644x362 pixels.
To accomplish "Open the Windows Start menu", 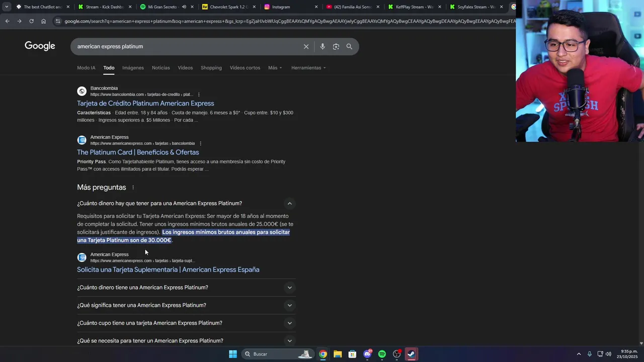I will click(233, 354).
